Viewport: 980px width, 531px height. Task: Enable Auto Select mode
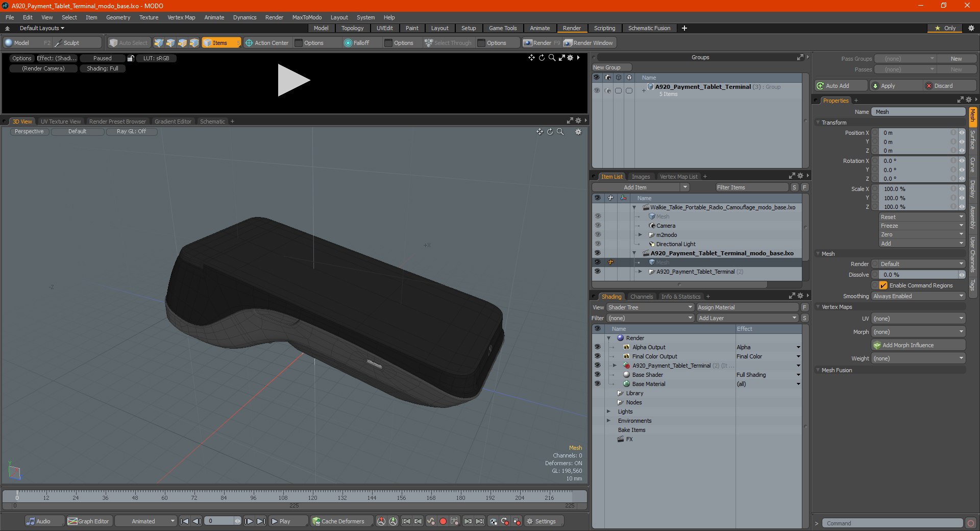coord(129,43)
